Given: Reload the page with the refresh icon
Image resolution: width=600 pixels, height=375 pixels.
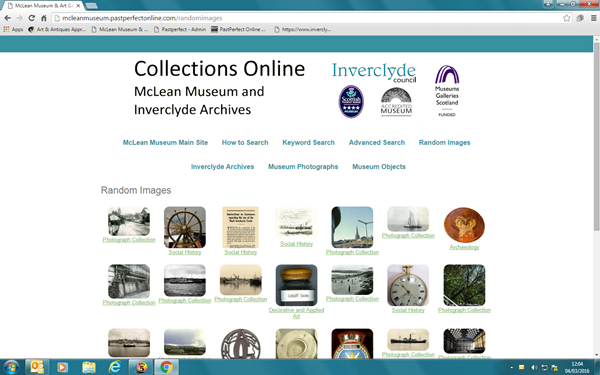Looking at the screenshot, I should click(x=31, y=18).
